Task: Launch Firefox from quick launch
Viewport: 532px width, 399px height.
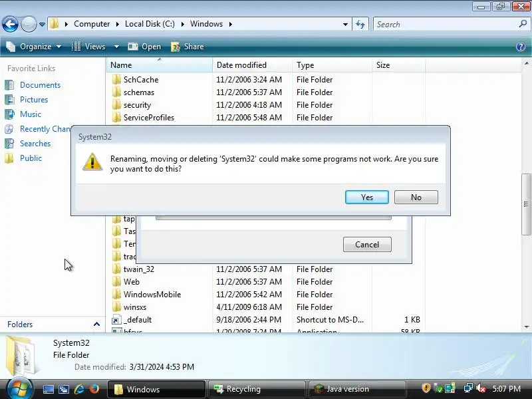Action: click(94, 389)
